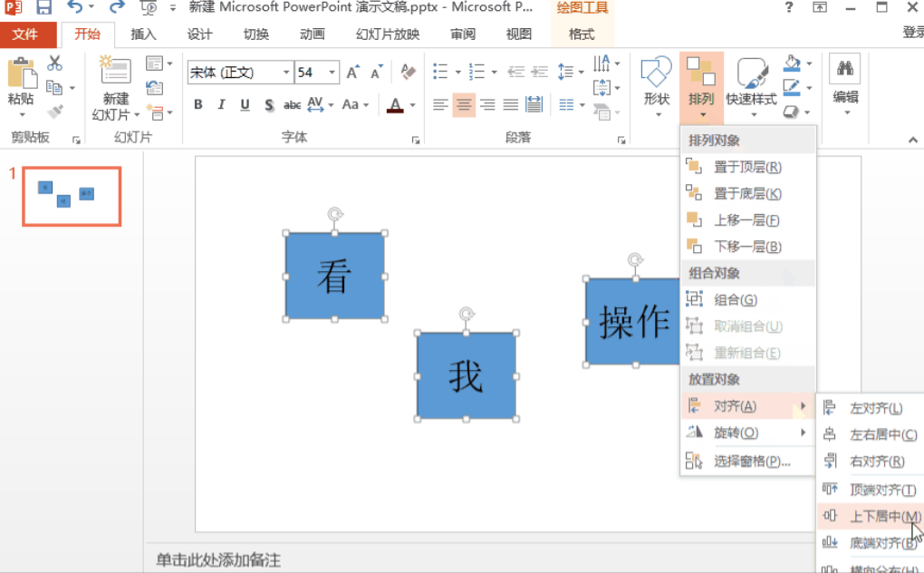The width and height of the screenshot is (924, 573).
Task: Toggle Text Shadow formatting
Action: 269,105
